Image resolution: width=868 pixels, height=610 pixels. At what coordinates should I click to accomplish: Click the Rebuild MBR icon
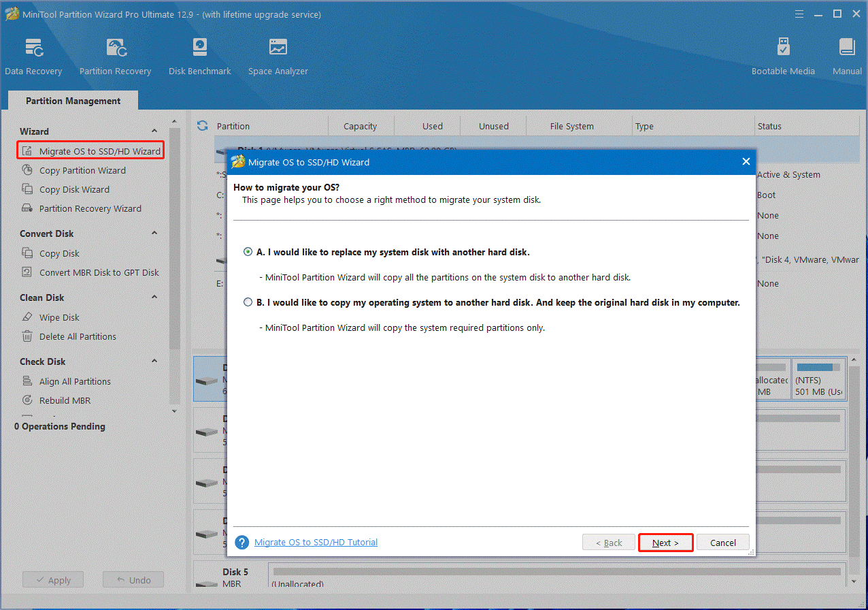27,400
